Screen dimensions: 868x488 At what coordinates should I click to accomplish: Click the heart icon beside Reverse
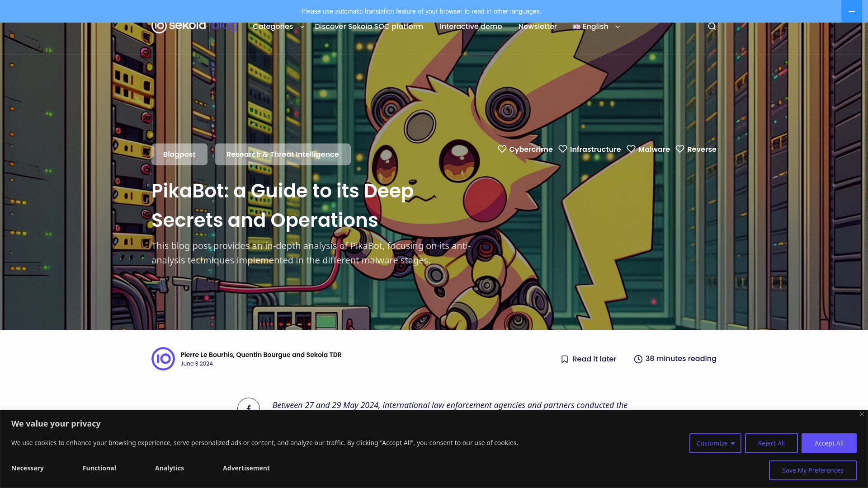680,149
